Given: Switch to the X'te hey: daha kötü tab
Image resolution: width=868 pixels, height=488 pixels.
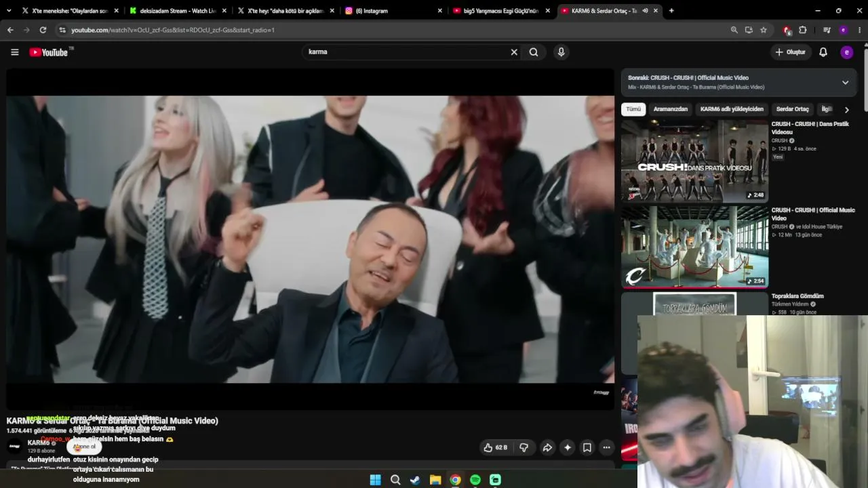Looking at the screenshot, I should [x=285, y=11].
